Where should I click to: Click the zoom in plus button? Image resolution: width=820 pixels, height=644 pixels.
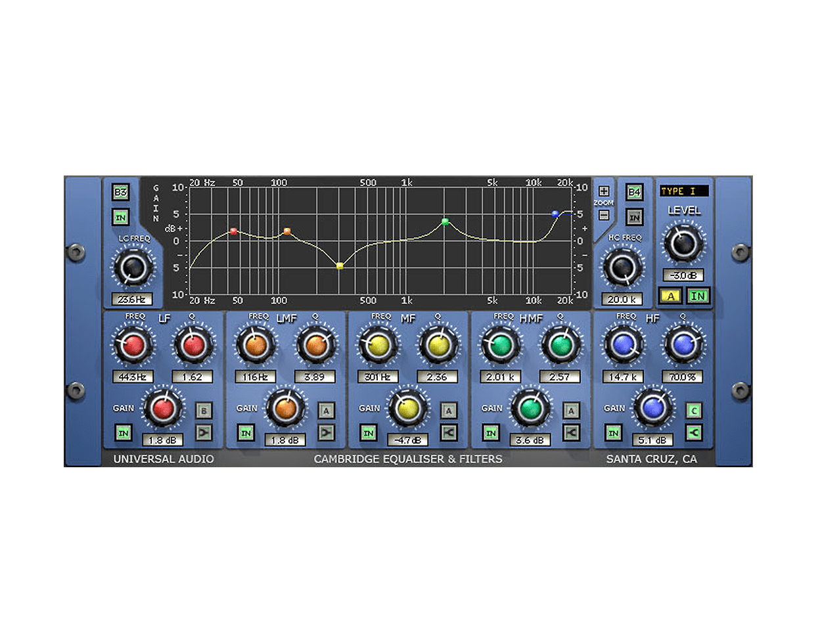[603, 191]
